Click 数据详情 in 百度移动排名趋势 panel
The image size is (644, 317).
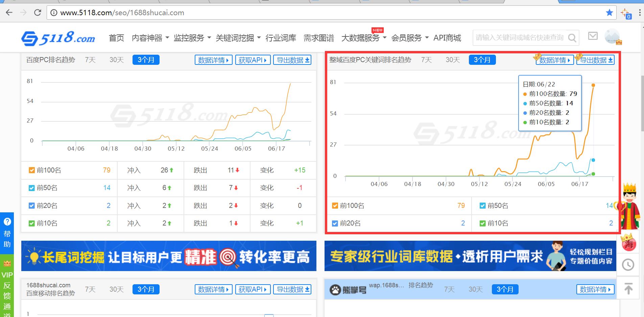click(213, 289)
